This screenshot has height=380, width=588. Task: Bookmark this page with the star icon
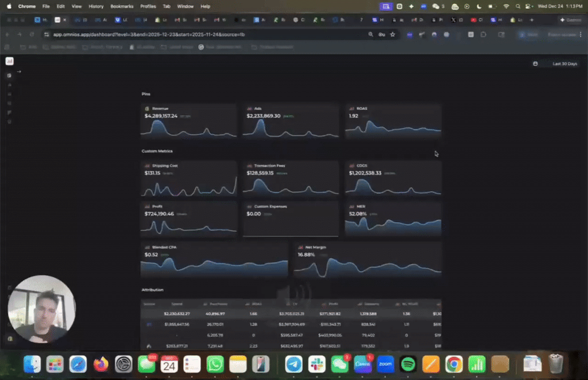tap(393, 34)
